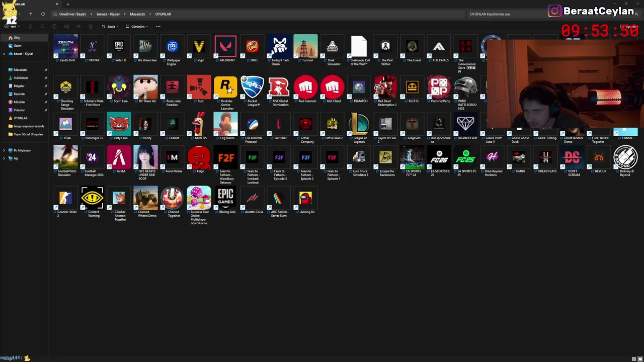644x362 pixels.
Task: Select Football Manager 2024 shortcut
Action: [x=92, y=161]
